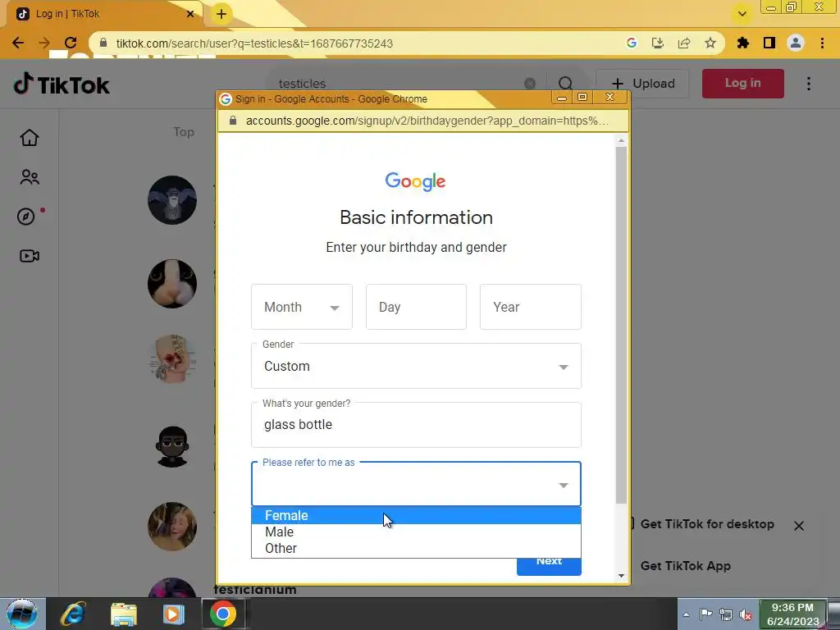Click the Day input field
Viewport: 840px width, 630px height.
pos(416,307)
